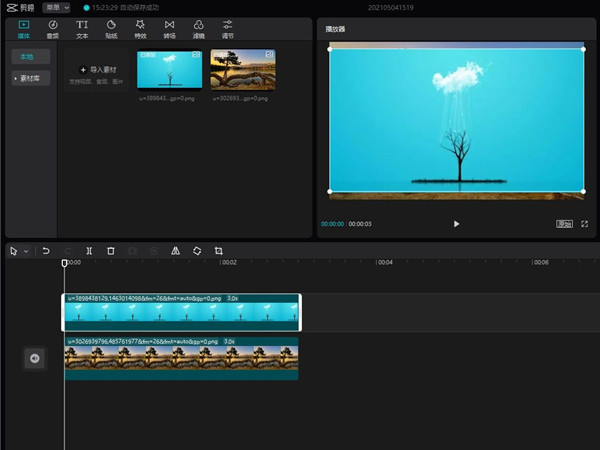
Task: Expand the selection tool dropdown arrow
Action: coord(26,251)
